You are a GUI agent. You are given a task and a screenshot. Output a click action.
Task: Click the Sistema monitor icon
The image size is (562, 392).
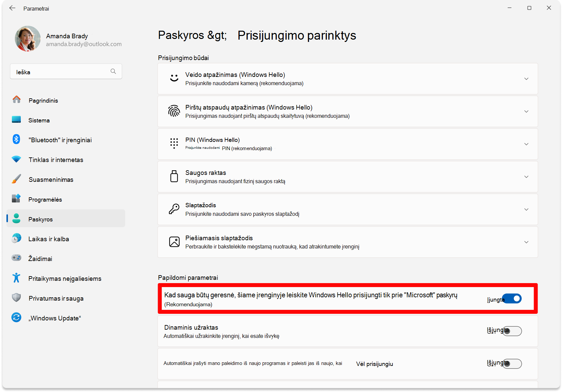(x=16, y=119)
